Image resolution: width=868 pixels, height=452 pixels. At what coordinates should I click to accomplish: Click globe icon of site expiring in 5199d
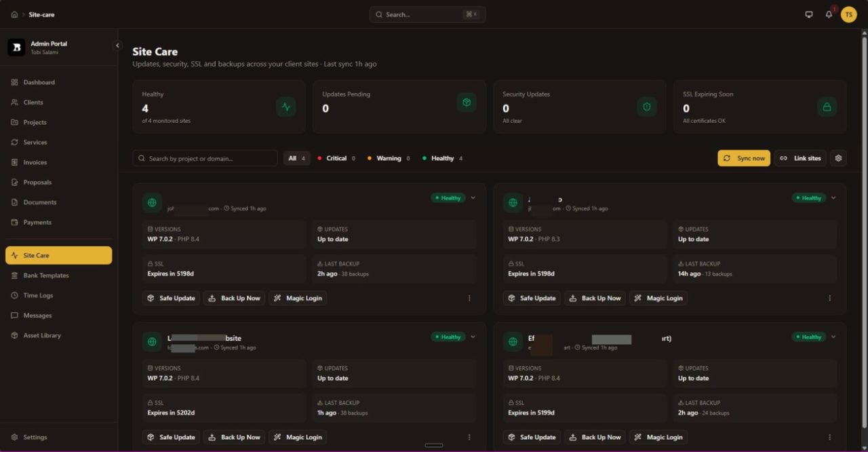pyautogui.click(x=513, y=341)
